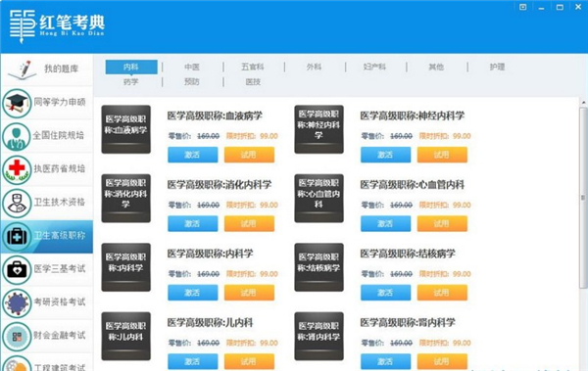
Task: Activate the 内科学 course
Action: (x=193, y=293)
